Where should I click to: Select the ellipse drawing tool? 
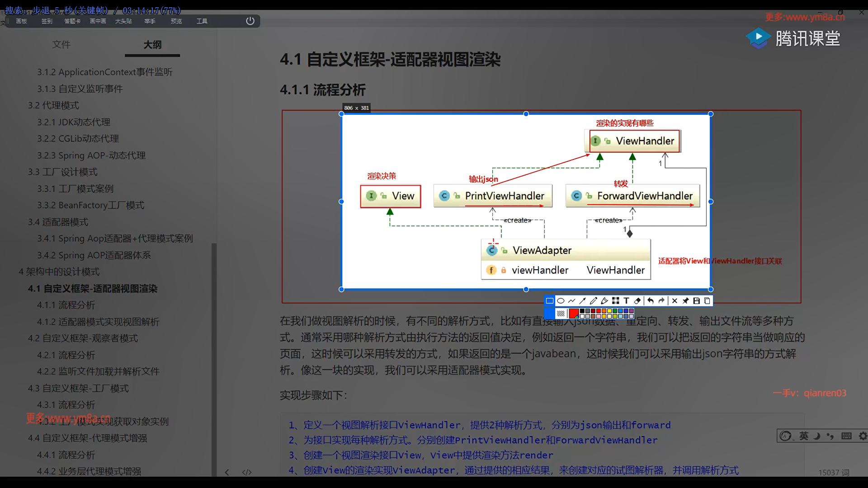pos(561,301)
